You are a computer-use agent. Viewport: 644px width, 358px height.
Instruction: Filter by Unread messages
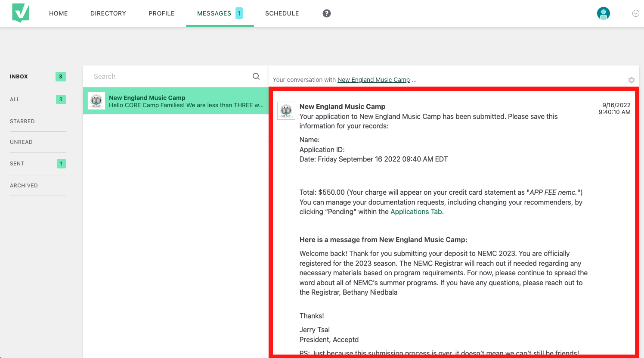21,142
